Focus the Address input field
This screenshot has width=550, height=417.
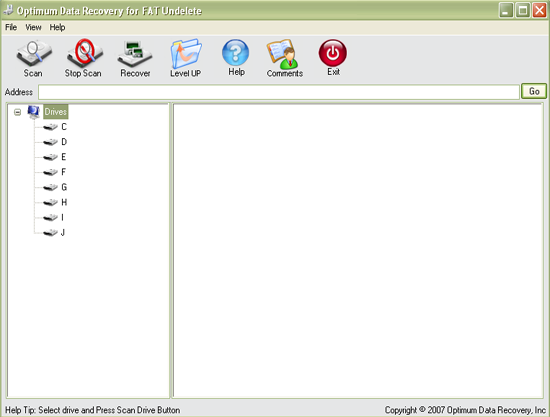click(279, 92)
